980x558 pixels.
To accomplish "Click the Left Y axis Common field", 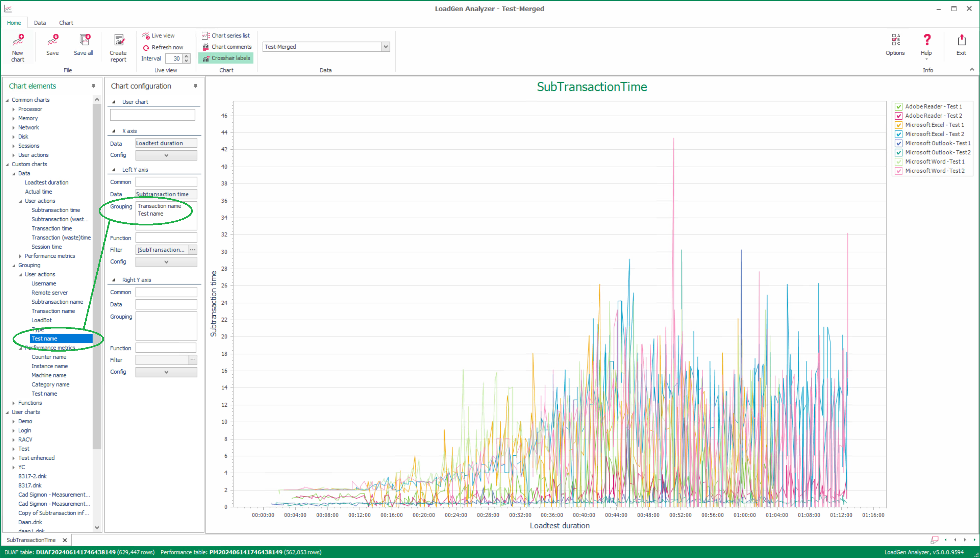I will coord(166,182).
